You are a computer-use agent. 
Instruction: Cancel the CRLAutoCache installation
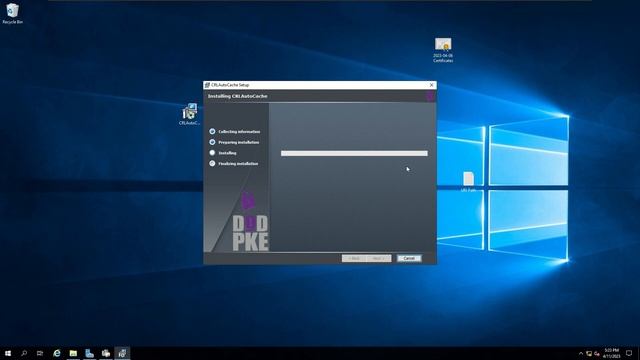(409, 258)
